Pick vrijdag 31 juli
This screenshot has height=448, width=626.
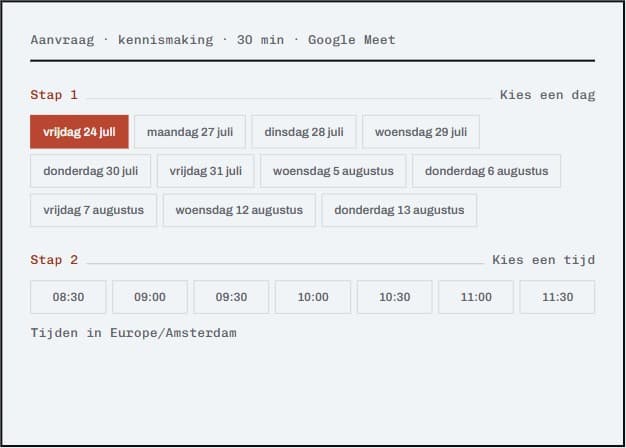point(206,171)
